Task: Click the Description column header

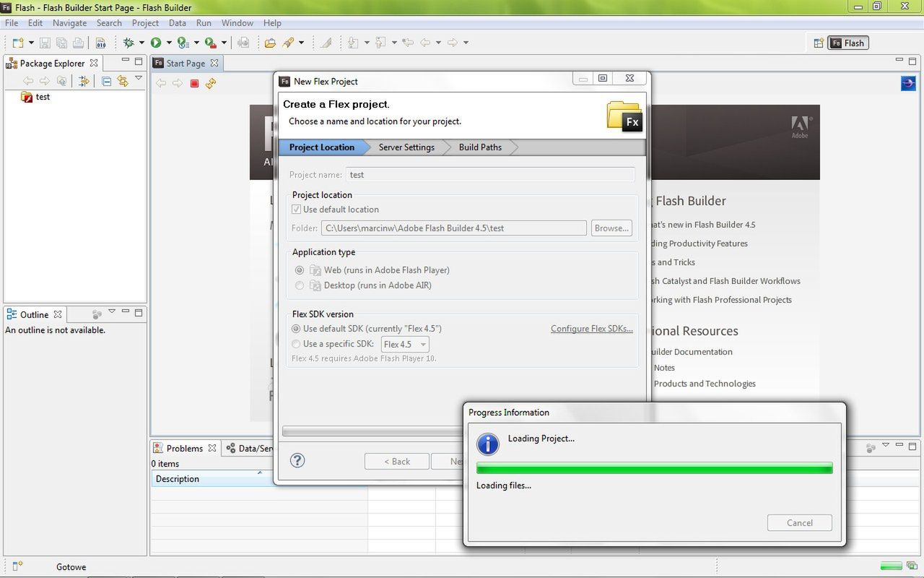Action: 259,479
